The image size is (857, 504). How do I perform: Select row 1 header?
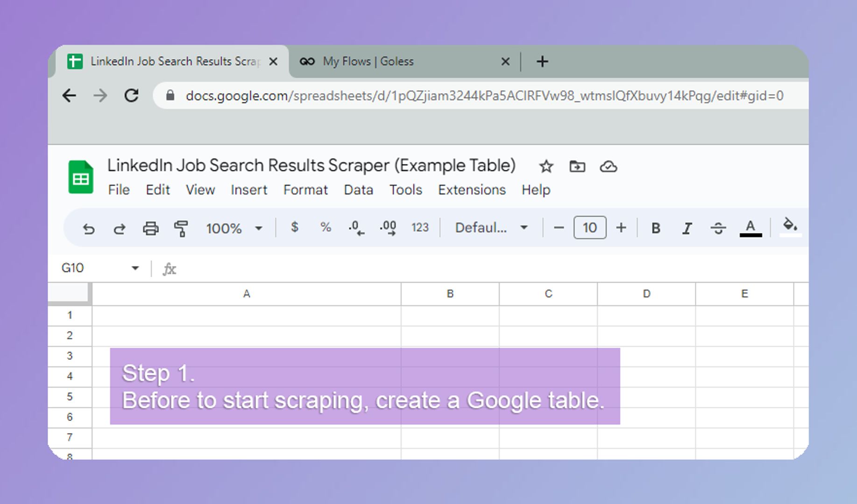[70, 315]
